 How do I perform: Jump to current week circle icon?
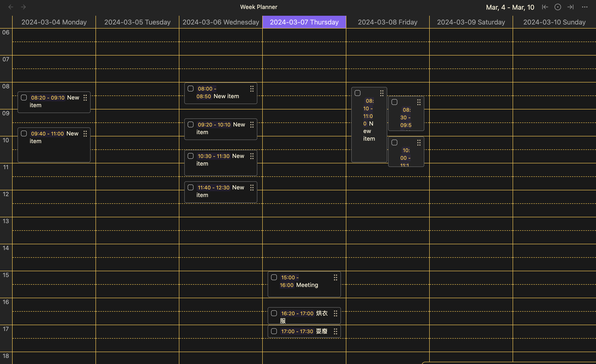coord(558,7)
